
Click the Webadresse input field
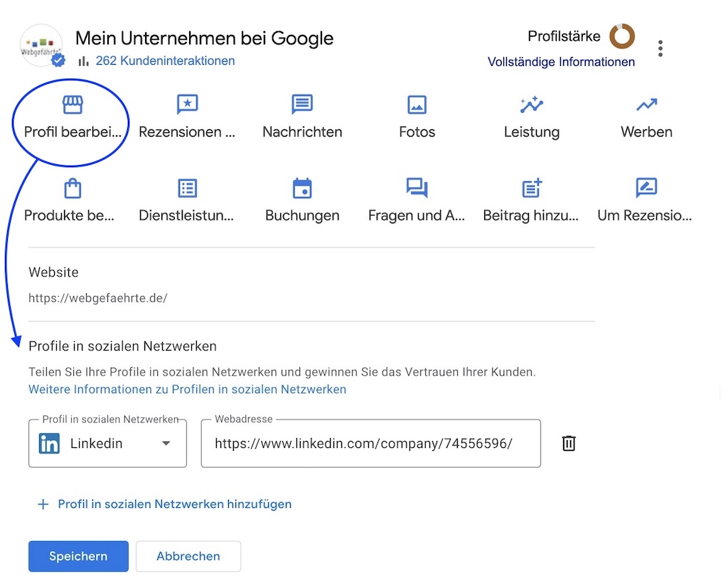point(371,443)
